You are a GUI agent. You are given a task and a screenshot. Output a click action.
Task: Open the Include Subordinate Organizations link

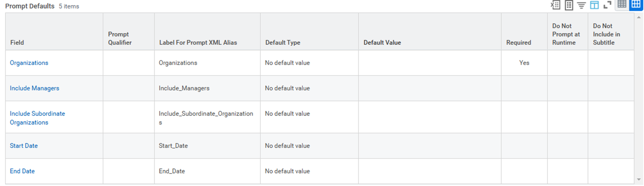37,118
